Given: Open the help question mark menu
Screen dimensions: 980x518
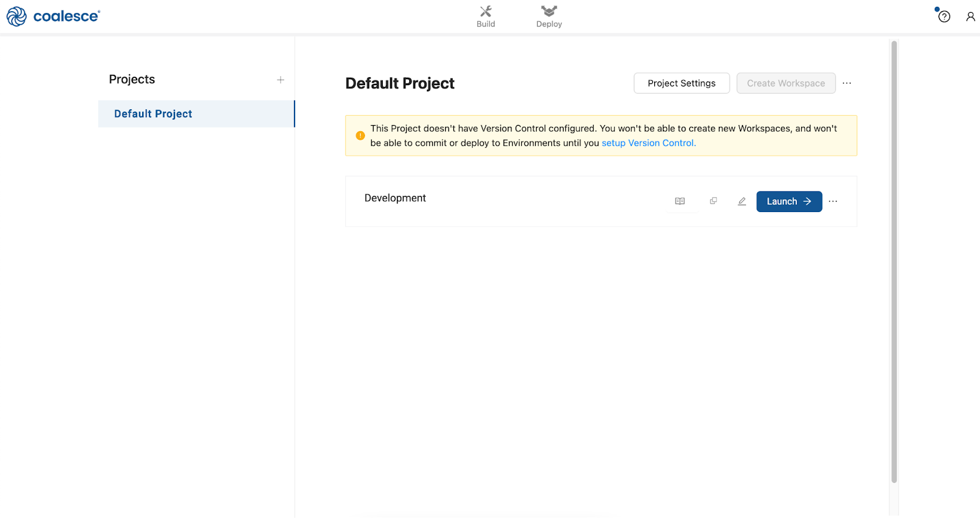Looking at the screenshot, I should coord(944,17).
